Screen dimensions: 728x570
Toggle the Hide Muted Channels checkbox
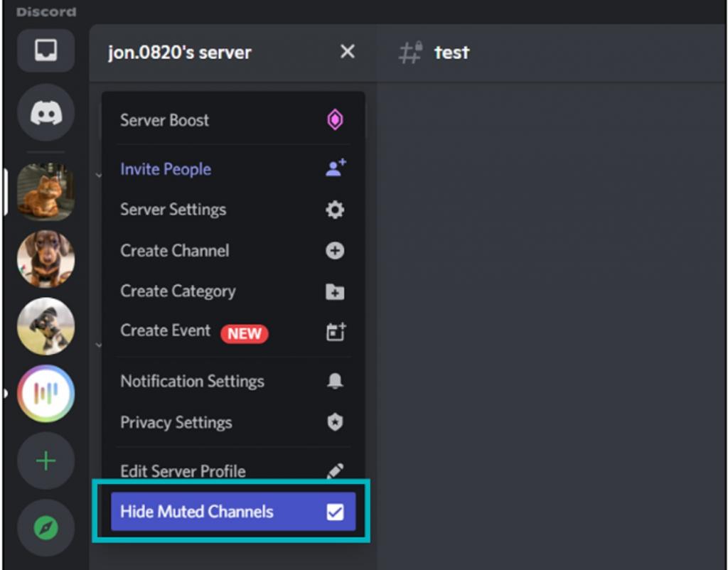pyautogui.click(x=335, y=512)
